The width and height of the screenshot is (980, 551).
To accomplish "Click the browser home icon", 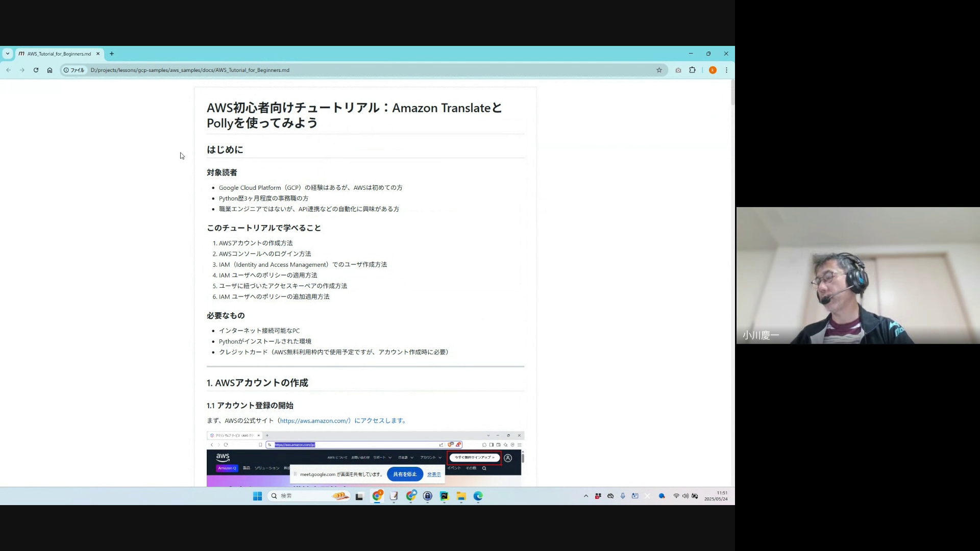I will [x=50, y=70].
